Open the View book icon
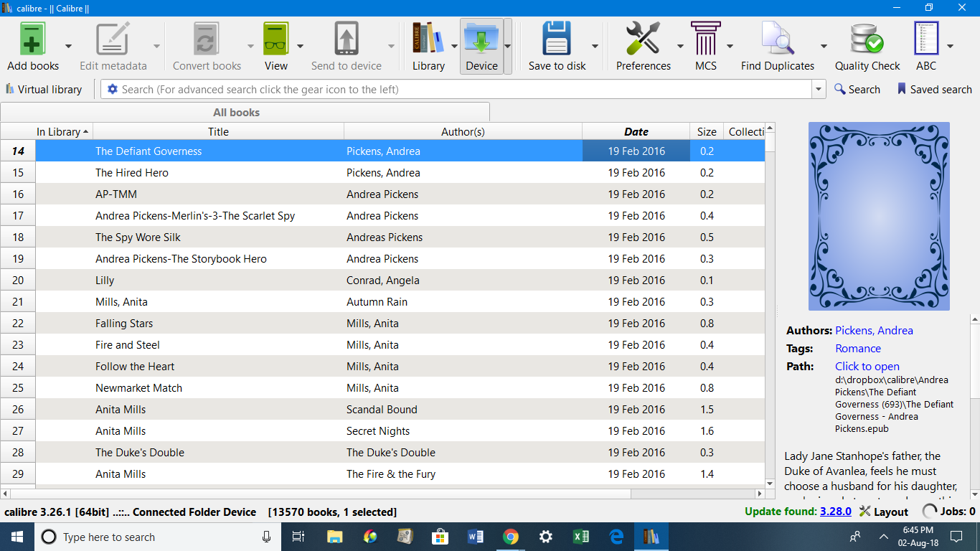980x551 pixels. (275, 38)
